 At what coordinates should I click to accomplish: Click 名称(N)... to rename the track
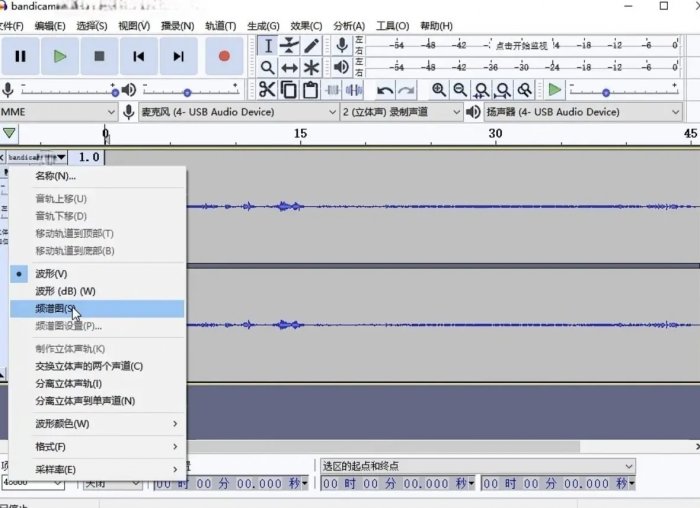pos(56,176)
